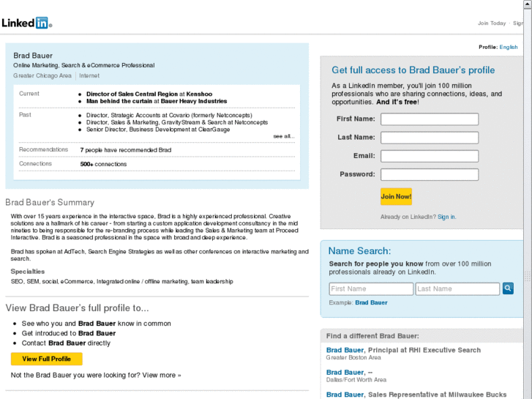Click Man behind the curtain at Bauer Heavy Industries
The image size is (532, 399).
click(157, 101)
